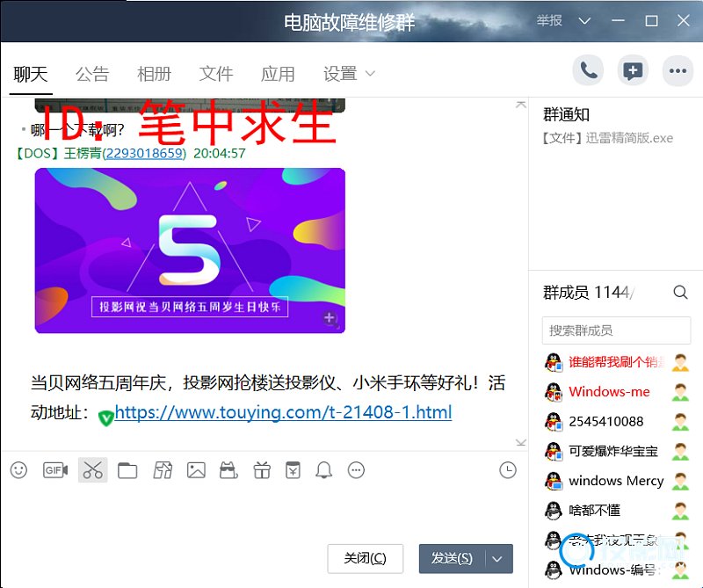
Task: Select member 2545410088 name
Action: coord(605,422)
